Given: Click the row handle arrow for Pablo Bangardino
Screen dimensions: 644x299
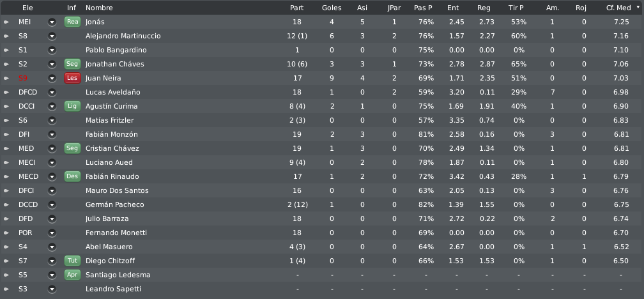Looking at the screenshot, I should click(x=6, y=50).
